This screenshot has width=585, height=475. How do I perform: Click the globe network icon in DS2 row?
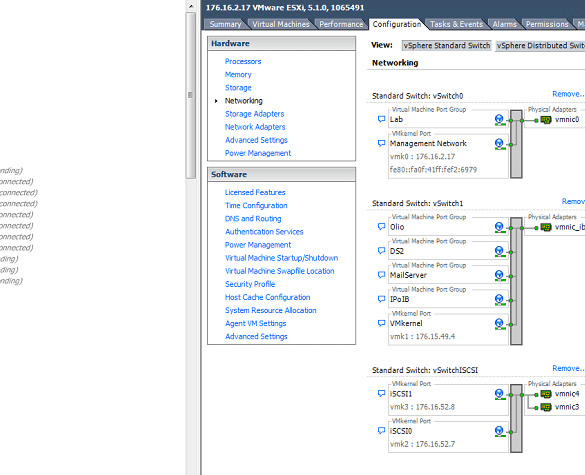(x=500, y=251)
